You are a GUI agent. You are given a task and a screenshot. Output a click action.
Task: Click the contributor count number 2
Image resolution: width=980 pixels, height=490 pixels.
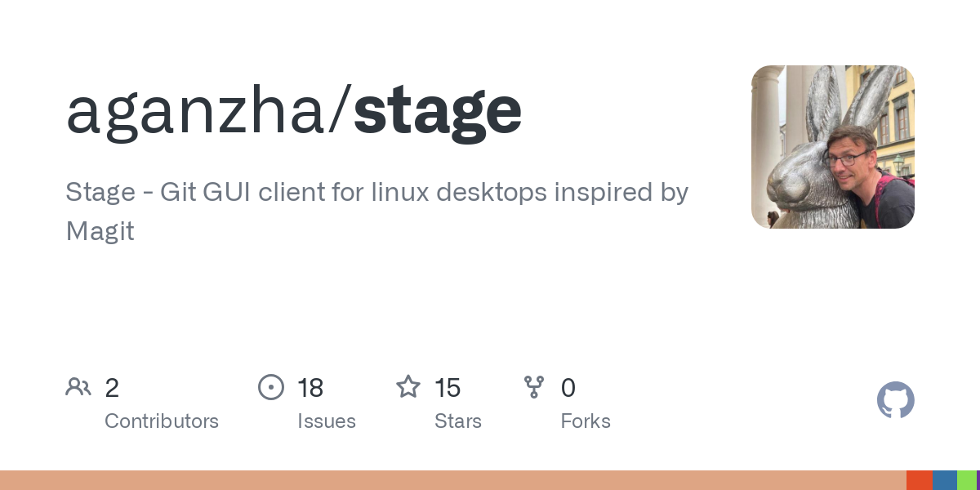(112, 388)
